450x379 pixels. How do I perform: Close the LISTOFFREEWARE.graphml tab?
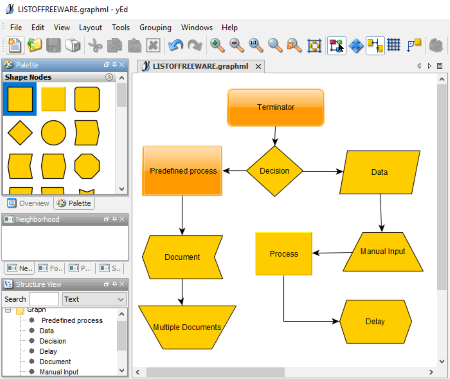(258, 67)
